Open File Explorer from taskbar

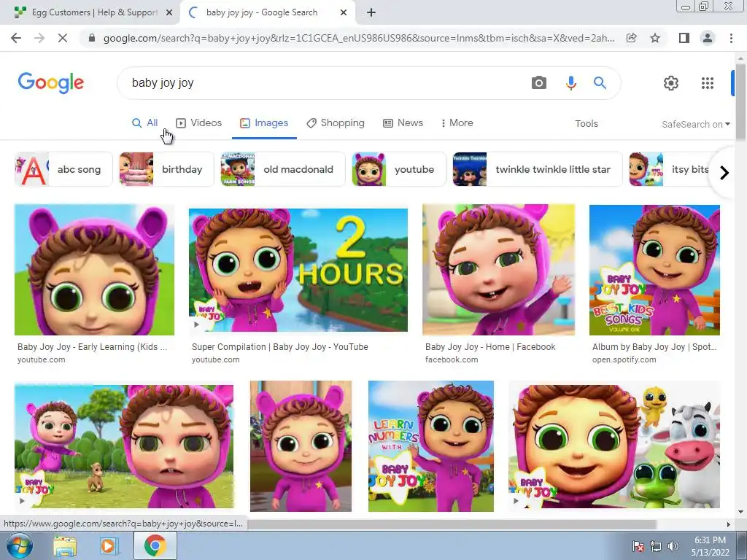point(65,545)
